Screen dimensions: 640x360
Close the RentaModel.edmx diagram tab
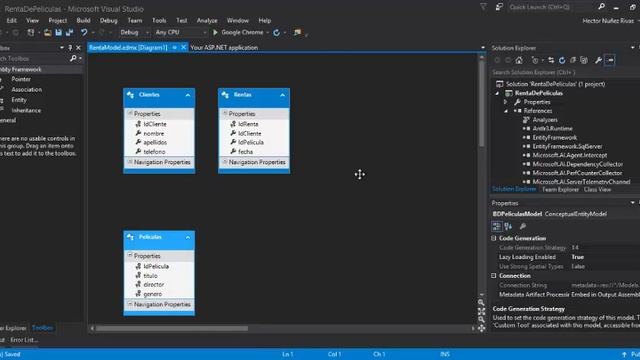click(183, 47)
